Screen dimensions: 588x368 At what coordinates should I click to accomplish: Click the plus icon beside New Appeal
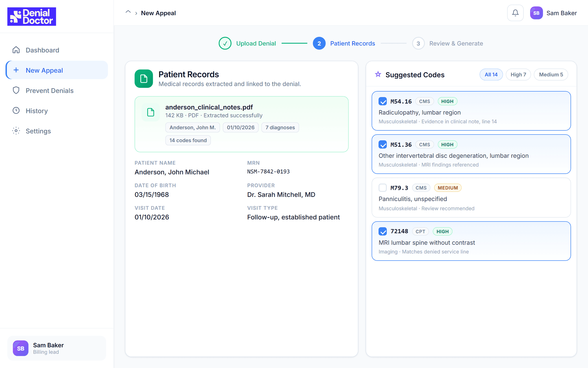(x=16, y=70)
